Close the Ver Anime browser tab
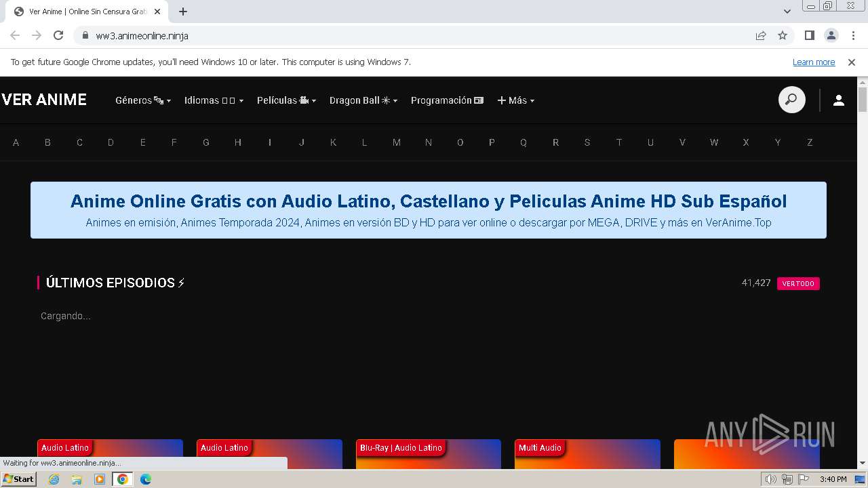The height and width of the screenshot is (488, 868). coord(157,12)
